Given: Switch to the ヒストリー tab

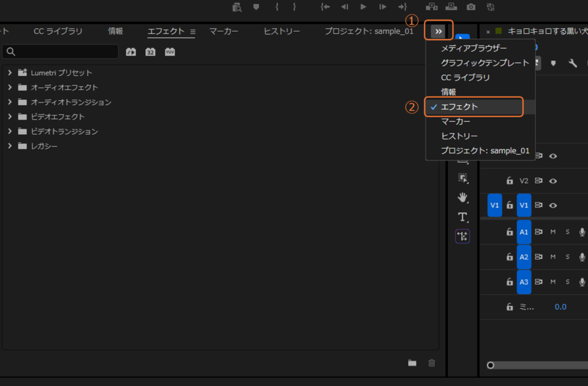Looking at the screenshot, I should (x=281, y=31).
